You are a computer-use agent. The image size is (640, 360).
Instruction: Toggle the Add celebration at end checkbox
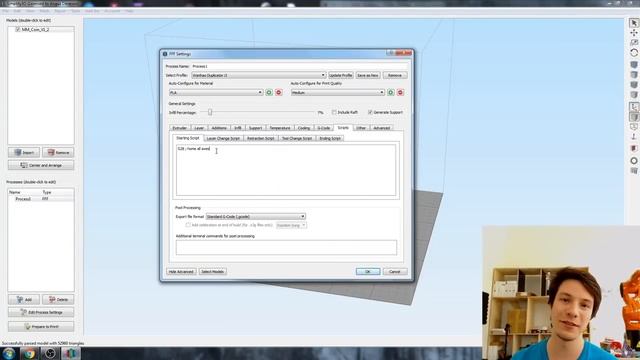188,225
